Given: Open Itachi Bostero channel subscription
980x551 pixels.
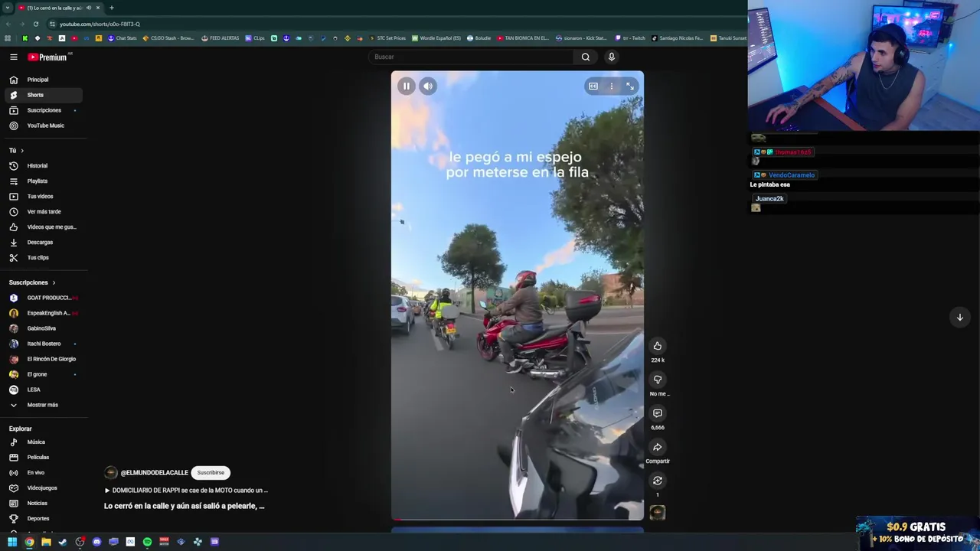Looking at the screenshot, I should [42, 344].
